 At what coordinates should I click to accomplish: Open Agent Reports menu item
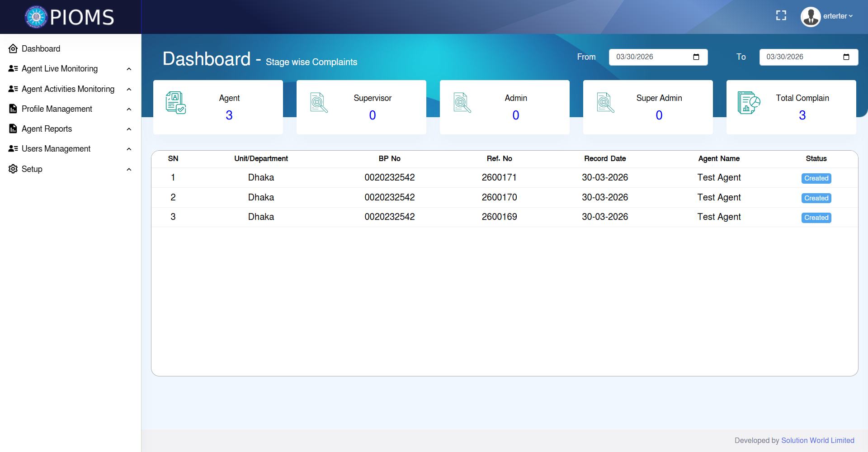pyautogui.click(x=47, y=129)
